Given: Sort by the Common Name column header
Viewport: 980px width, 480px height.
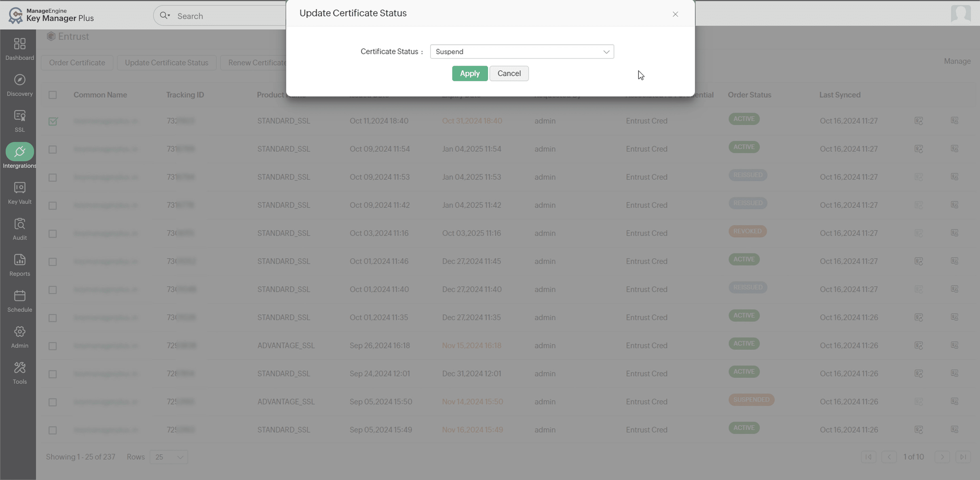Looking at the screenshot, I should (x=100, y=95).
